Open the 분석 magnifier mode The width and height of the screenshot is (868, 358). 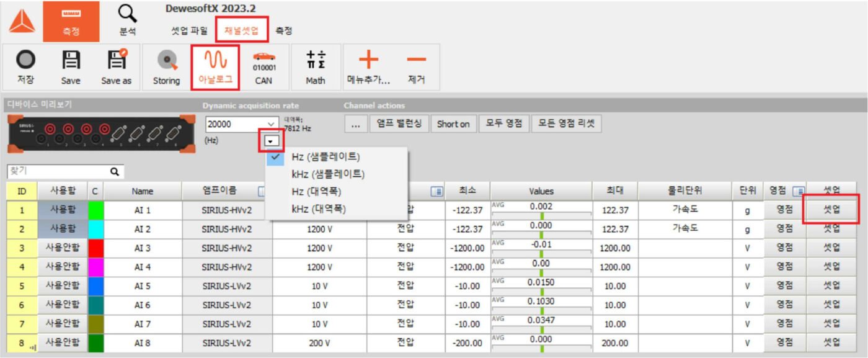[128, 21]
